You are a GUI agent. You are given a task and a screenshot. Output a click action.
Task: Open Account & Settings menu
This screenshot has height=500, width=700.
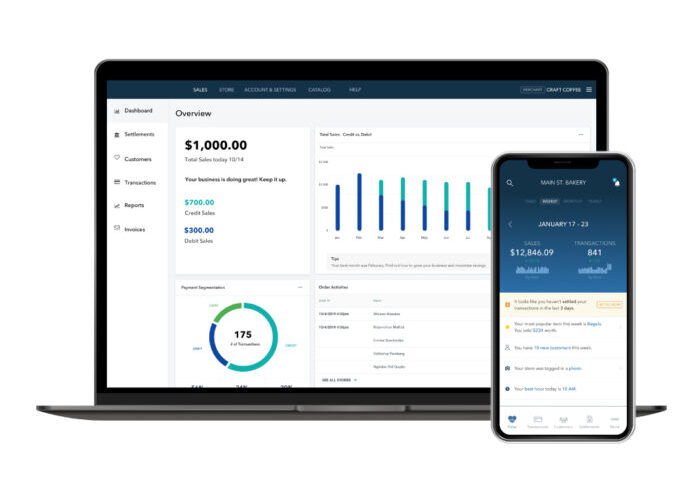click(270, 90)
